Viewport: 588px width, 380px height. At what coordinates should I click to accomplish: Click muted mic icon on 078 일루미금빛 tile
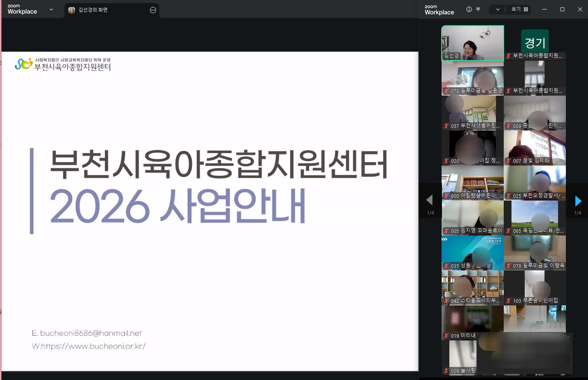tap(508, 266)
